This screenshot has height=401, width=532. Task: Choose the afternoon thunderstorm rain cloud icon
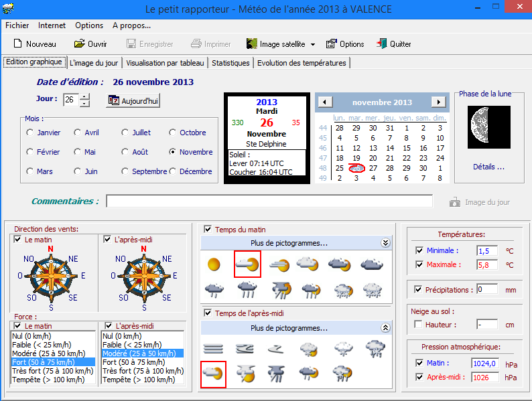point(275,374)
